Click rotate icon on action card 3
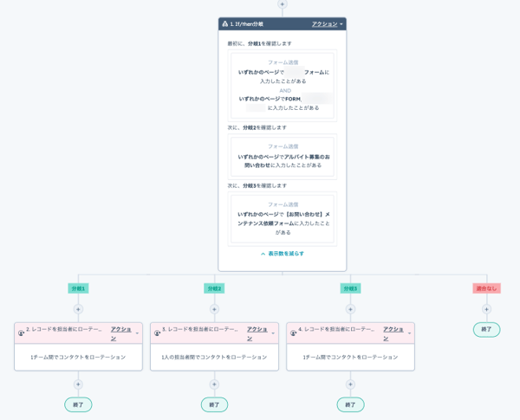 158,333
